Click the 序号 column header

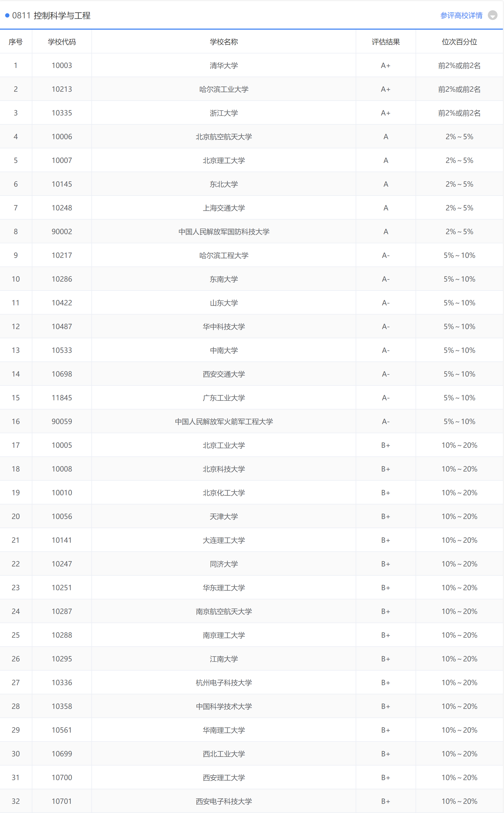(16, 42)
